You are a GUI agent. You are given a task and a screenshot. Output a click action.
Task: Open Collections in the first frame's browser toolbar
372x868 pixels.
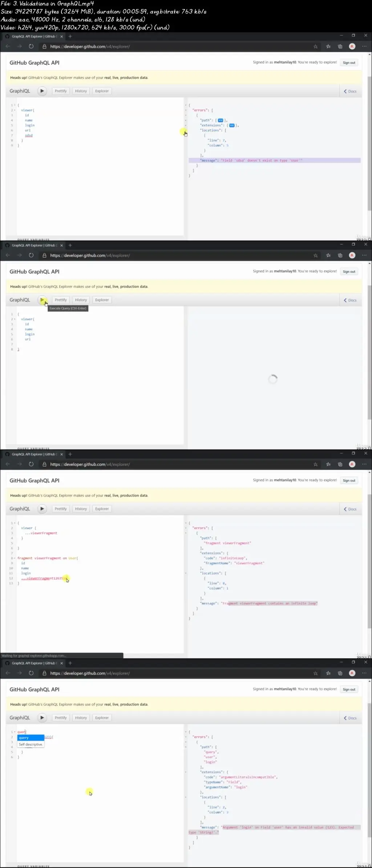tap(340, 47)
